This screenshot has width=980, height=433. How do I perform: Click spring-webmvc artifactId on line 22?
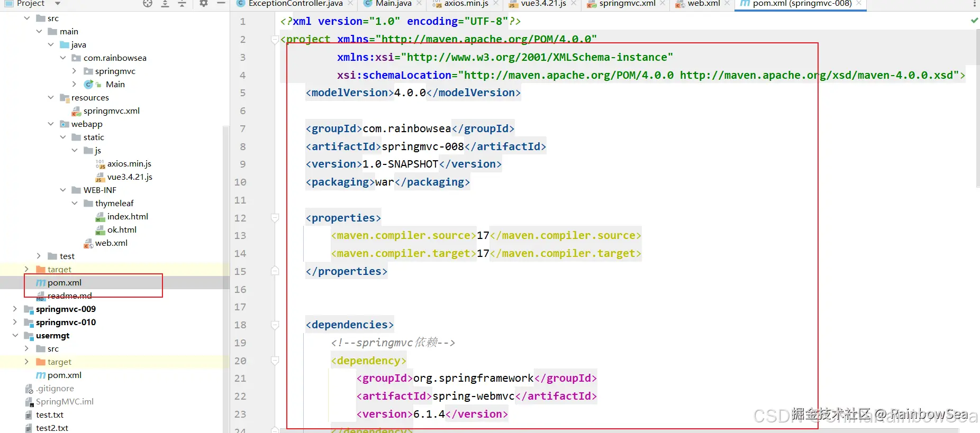(x=474, y=396)
